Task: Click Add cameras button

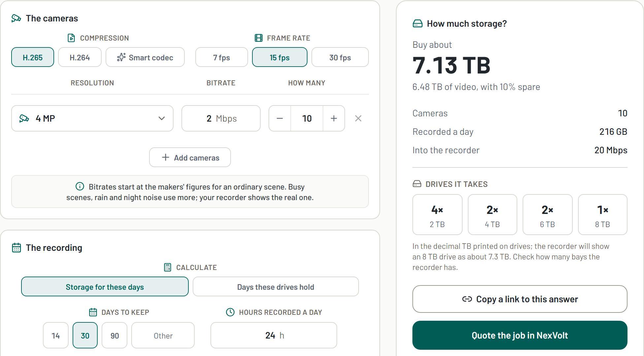Action: click(190, 157)
